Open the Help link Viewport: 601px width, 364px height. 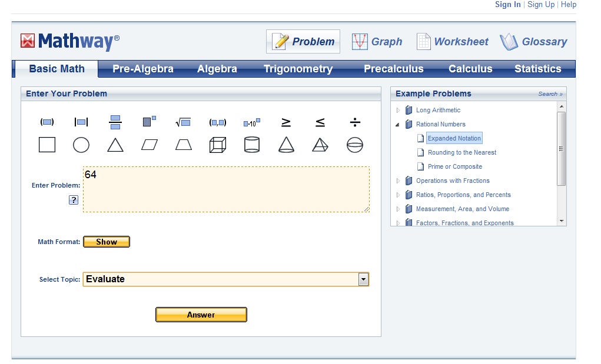click(x=569, y=4)
